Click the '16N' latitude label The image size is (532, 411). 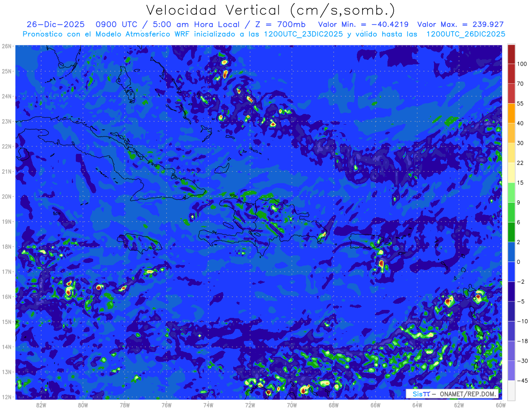coord(7,297)
